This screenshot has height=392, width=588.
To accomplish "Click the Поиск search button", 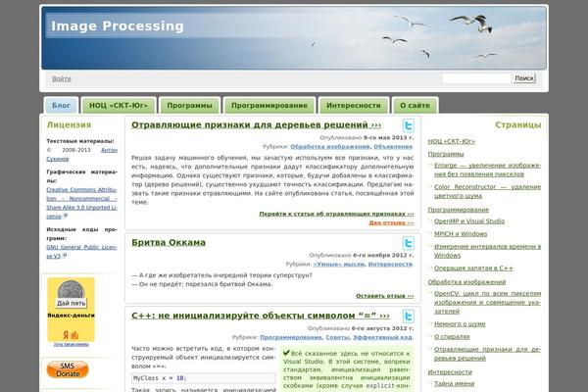I will point(524,78).
